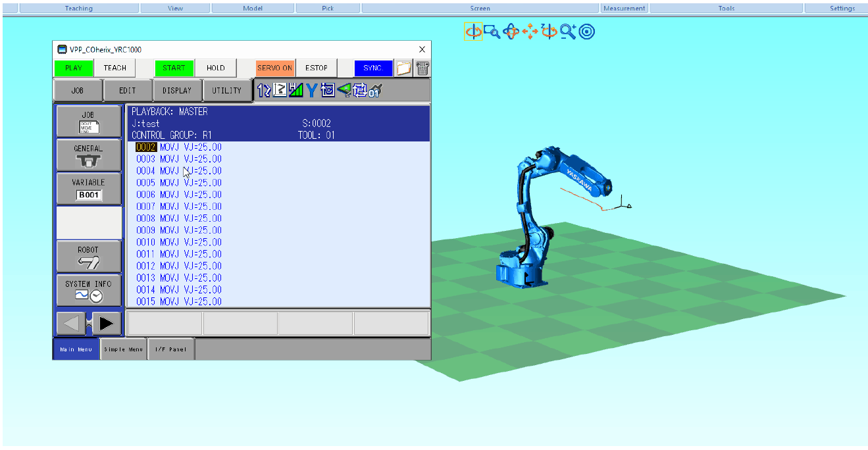Click the zoom in/out magnifier tool
Screen dimensions: 868x450
point(568,32)
